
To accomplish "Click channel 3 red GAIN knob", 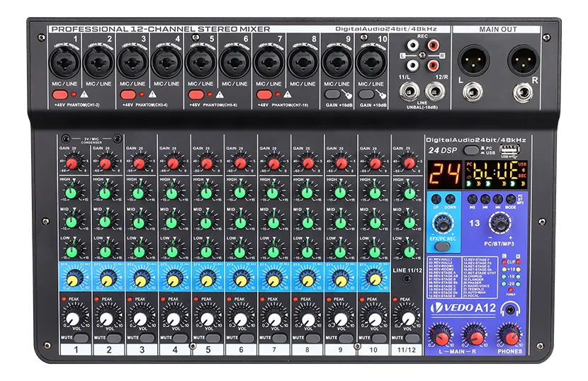I will point(139,164).
